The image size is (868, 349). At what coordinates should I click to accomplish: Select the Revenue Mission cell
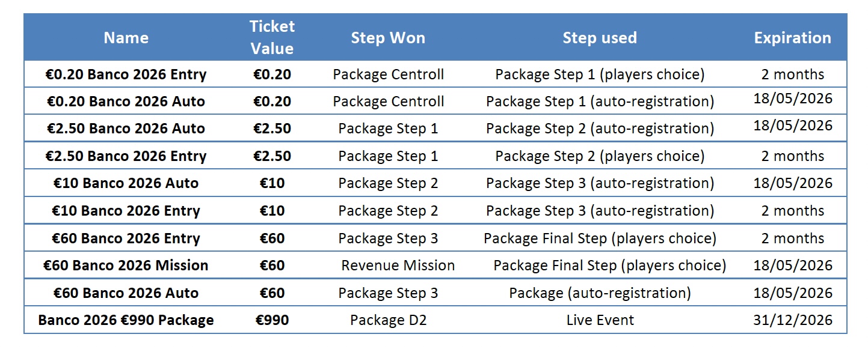click(398, 266)
